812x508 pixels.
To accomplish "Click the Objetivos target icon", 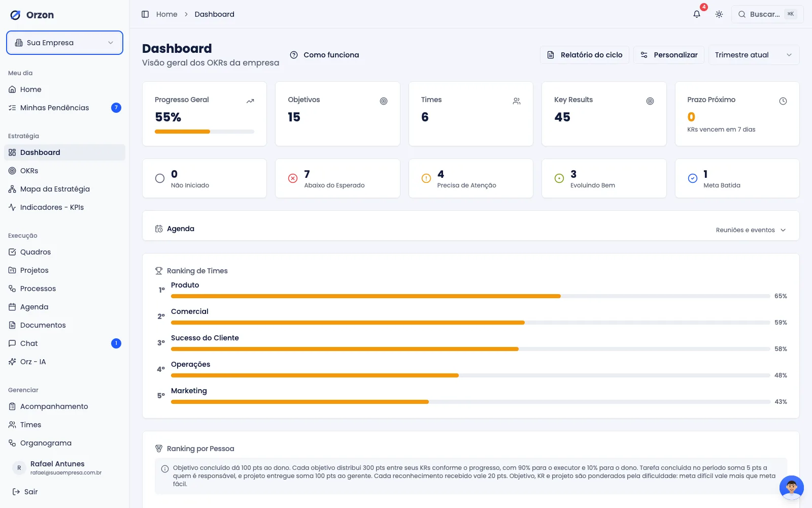I will click(384, 101).
